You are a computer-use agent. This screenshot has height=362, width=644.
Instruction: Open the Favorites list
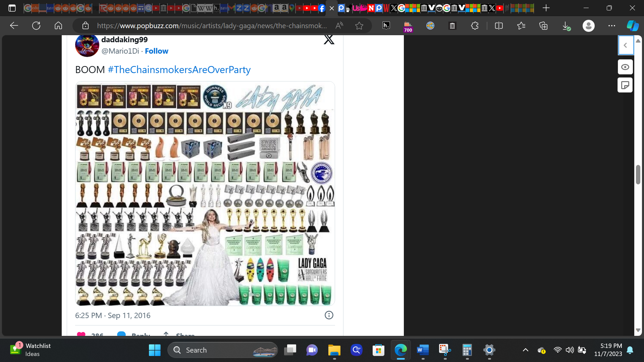coord(521,25)
